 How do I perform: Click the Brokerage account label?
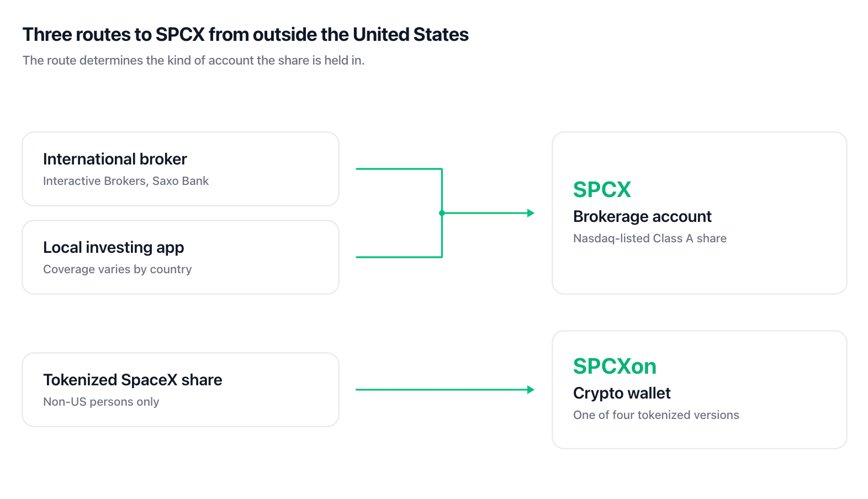click(x=642, y=216)
